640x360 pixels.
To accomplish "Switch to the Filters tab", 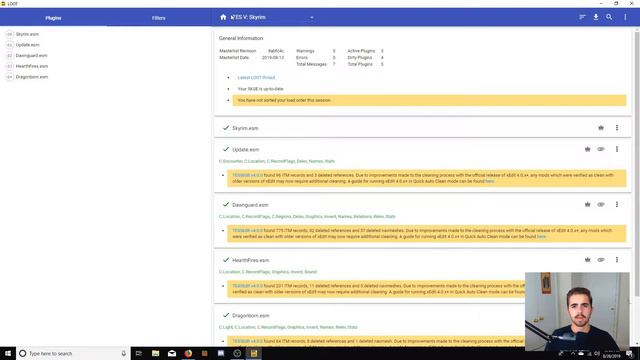I will (159, 18).
